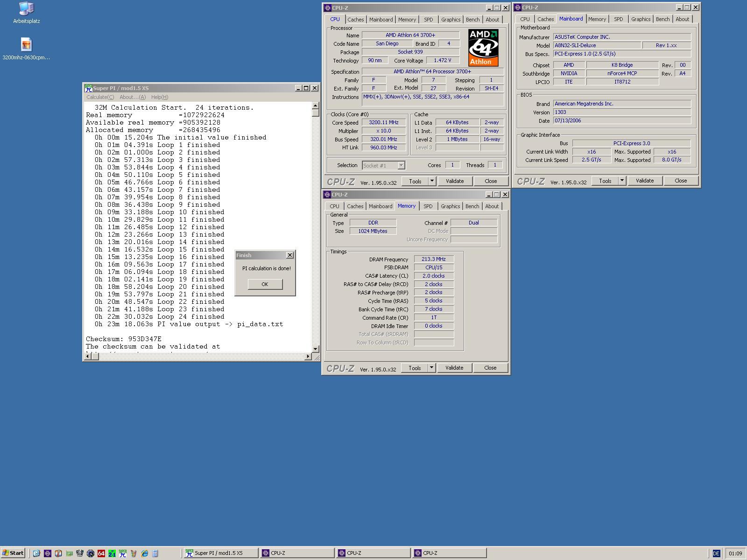
Task: Click the AMD Athlon 64 logo
Action: [483, 48]
